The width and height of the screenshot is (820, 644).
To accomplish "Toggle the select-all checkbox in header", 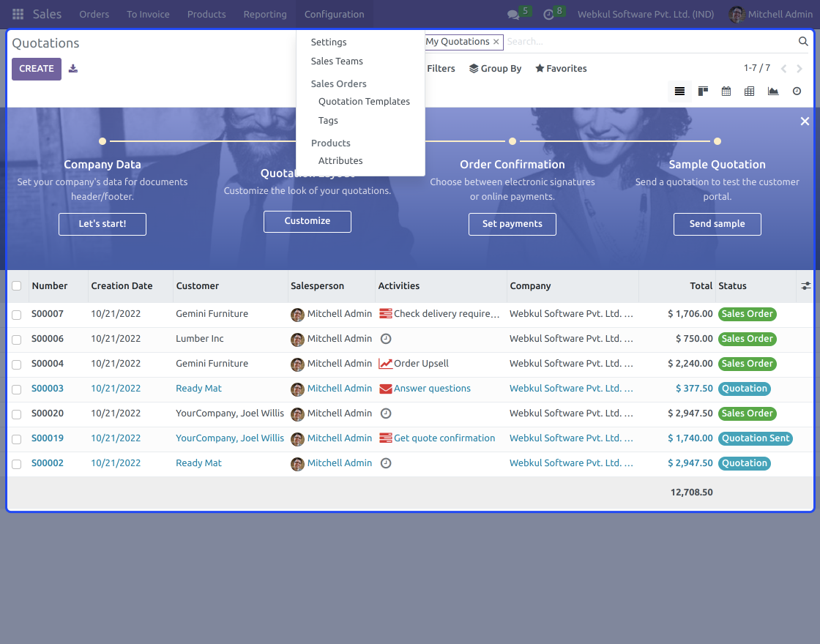I will click(x=17, y=286).
